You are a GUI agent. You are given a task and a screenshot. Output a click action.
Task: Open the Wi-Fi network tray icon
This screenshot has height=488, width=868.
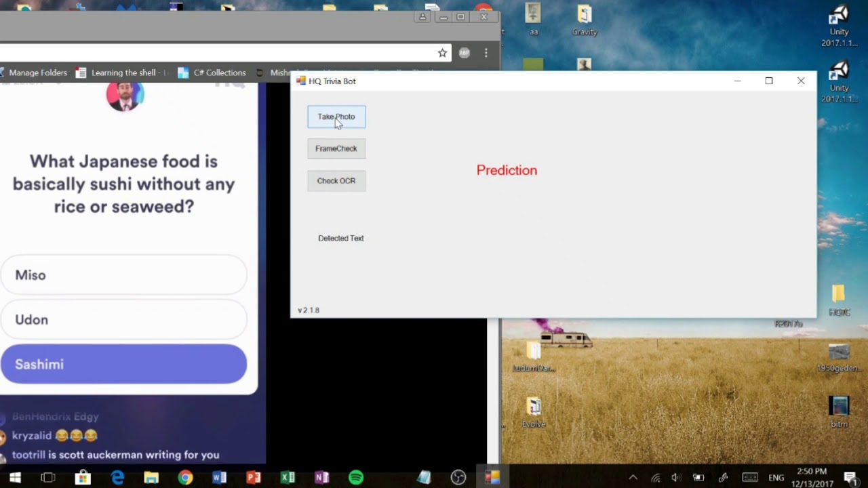pos(656,478)
